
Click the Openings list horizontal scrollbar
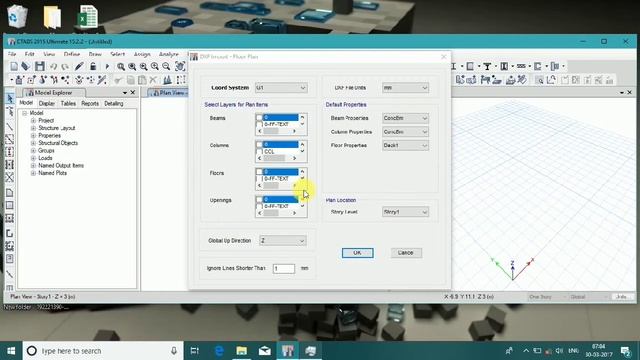(277, 213)
